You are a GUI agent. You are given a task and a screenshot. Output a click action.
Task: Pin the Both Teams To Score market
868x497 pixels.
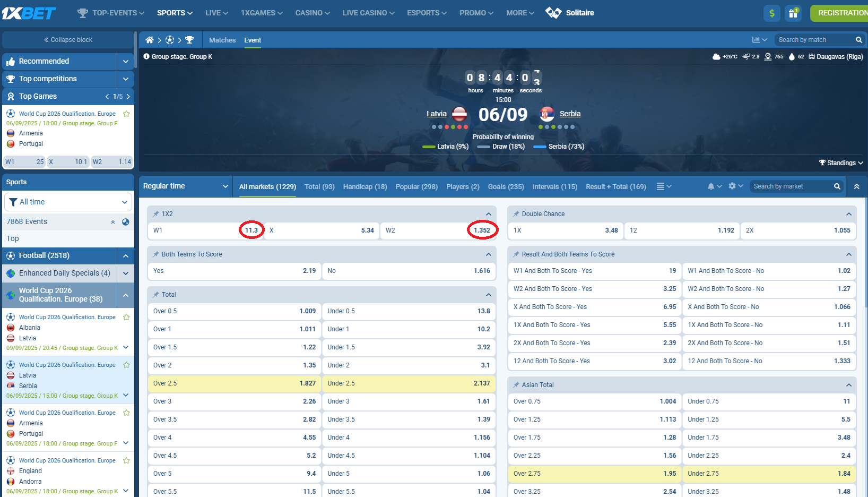tap(156, 254)
